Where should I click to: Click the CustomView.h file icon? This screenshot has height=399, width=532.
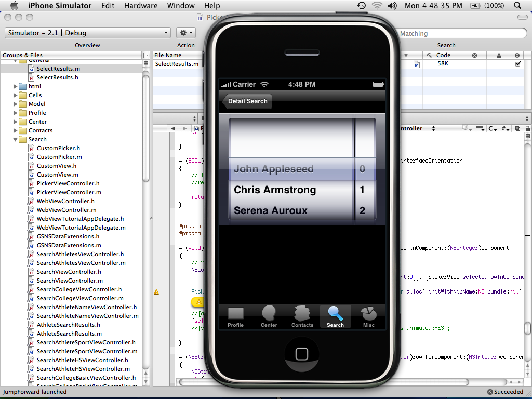click(x=31, y=166)
